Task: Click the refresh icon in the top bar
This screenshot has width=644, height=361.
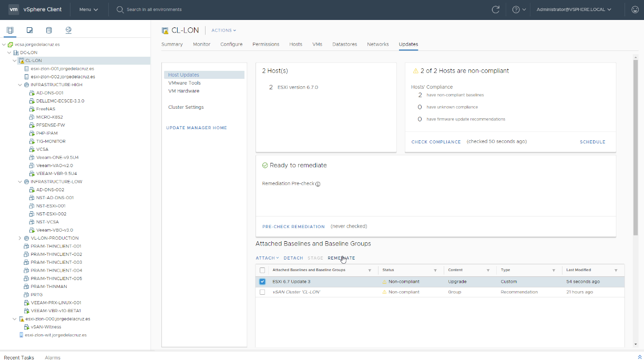Action: [x=495, y=9]
